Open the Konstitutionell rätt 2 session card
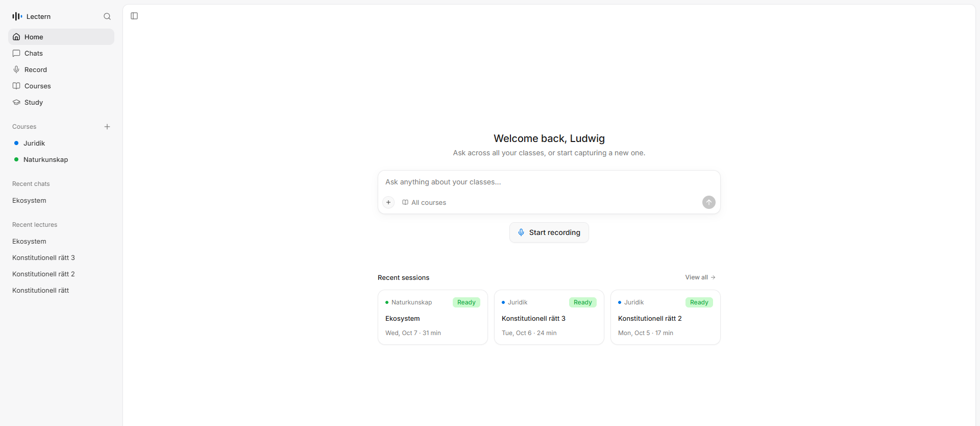Viewport: 980px width, 426px height. click(666, 317)
